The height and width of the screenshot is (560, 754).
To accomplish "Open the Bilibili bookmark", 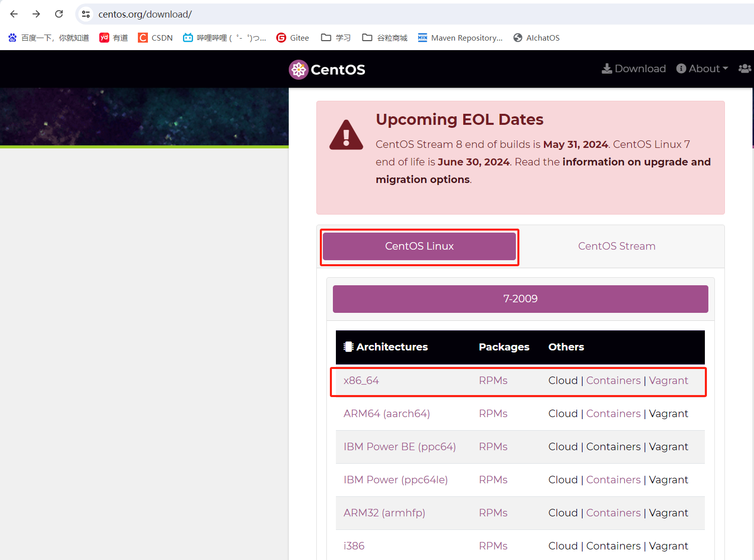I will 225,38.
